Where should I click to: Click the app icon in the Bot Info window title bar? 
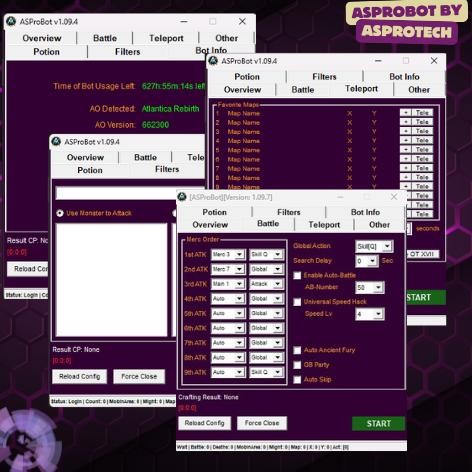11,21
